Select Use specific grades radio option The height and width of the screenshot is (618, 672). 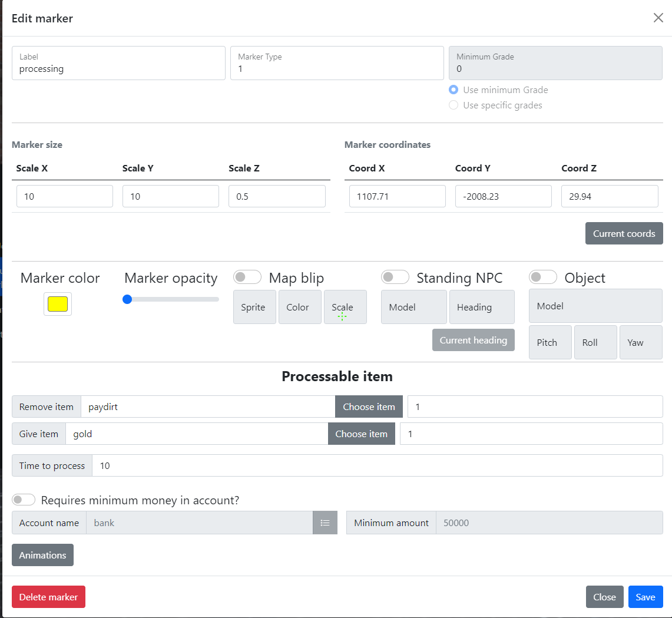(x=453, y=105)
